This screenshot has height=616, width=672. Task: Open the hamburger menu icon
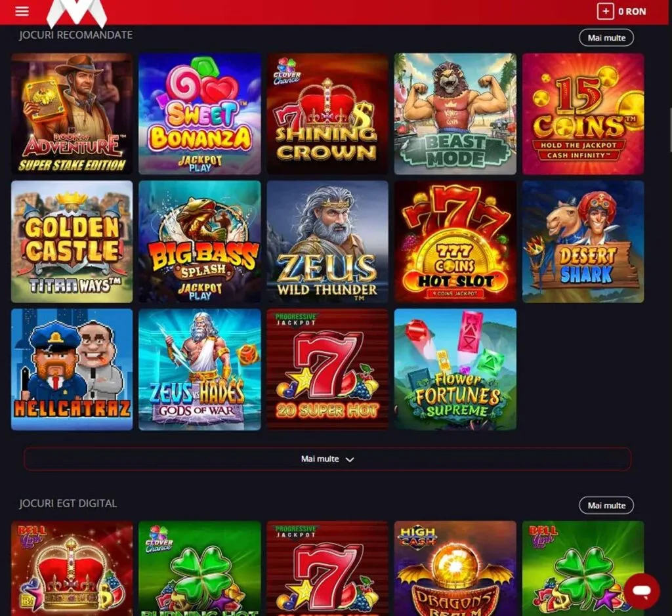[22, 11]
